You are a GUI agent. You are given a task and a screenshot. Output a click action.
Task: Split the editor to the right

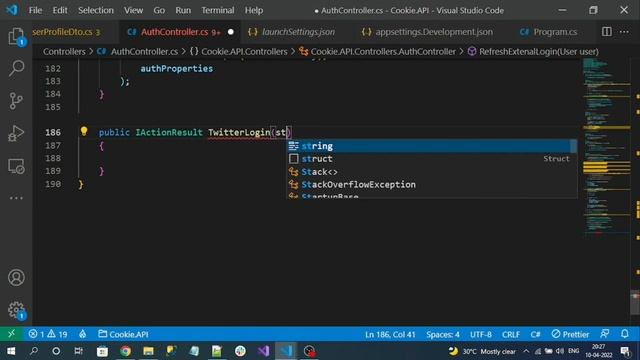pos(607,31)
